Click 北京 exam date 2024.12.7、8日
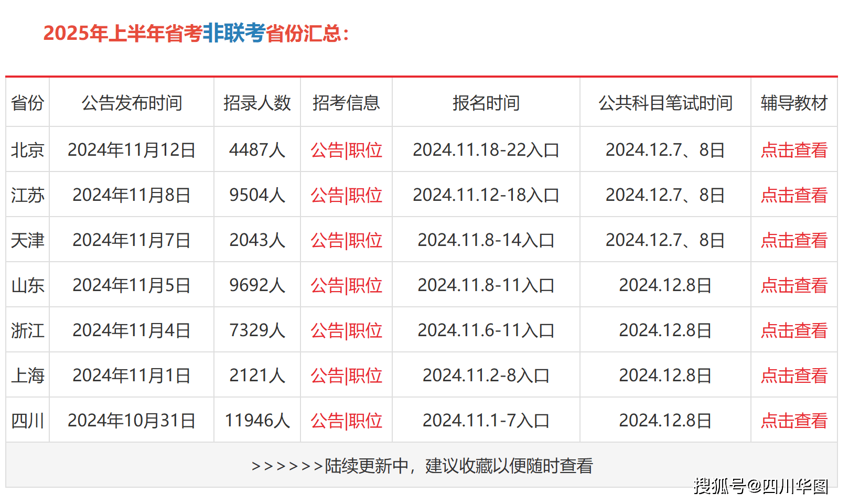The height and width of the screenshot is (504, 849). 665,150
